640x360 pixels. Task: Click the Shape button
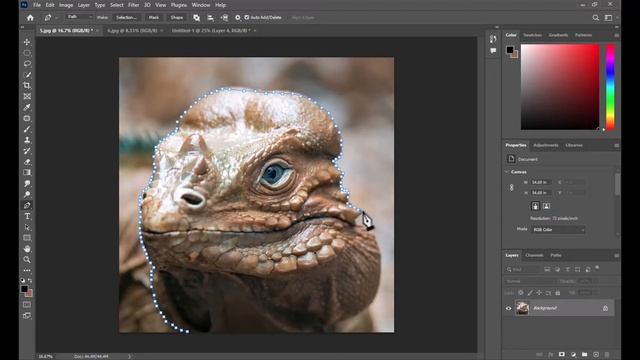pyautogui.click(x=177, y=18)
